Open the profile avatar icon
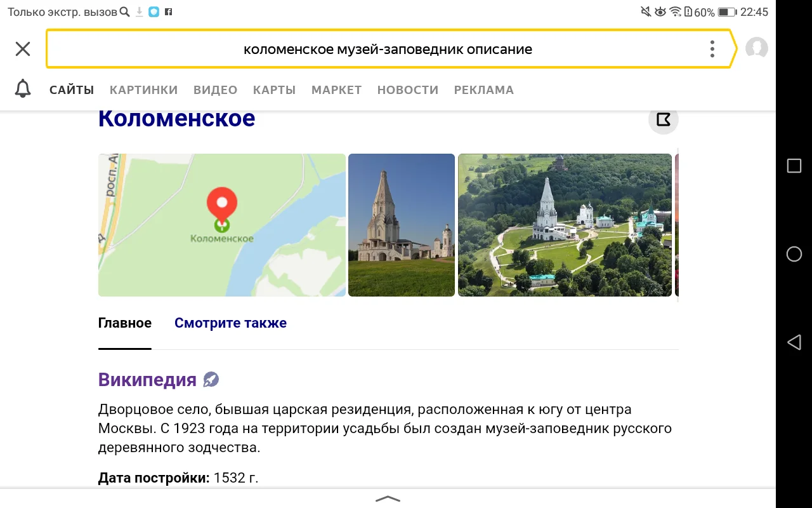 [x=756, y=48]
